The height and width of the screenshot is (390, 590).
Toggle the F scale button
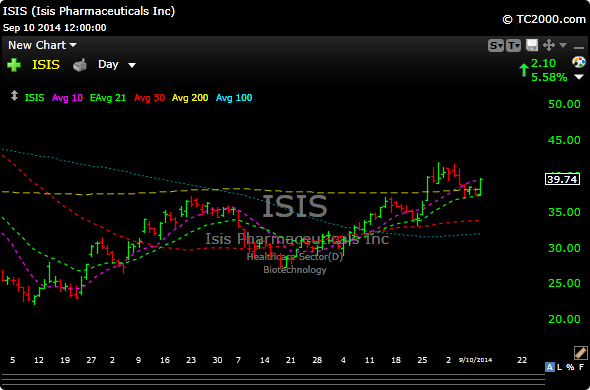coord(581,367)
